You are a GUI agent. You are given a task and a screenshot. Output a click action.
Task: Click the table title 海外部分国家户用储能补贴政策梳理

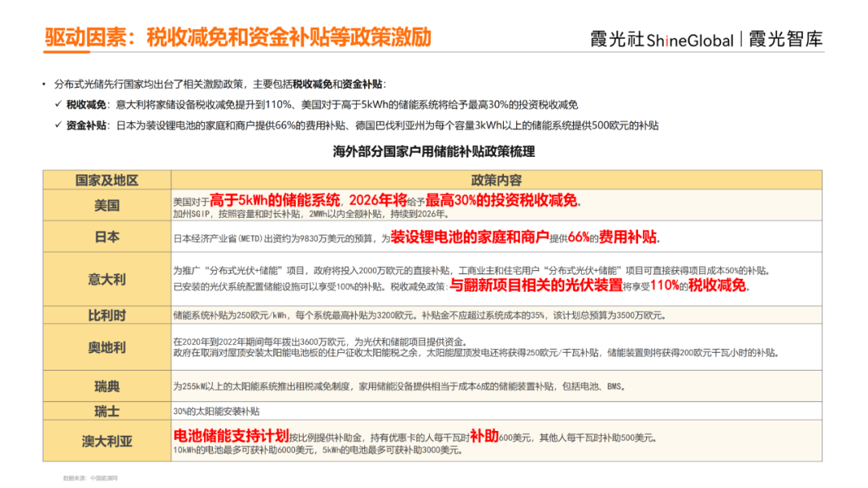(433, 152)
